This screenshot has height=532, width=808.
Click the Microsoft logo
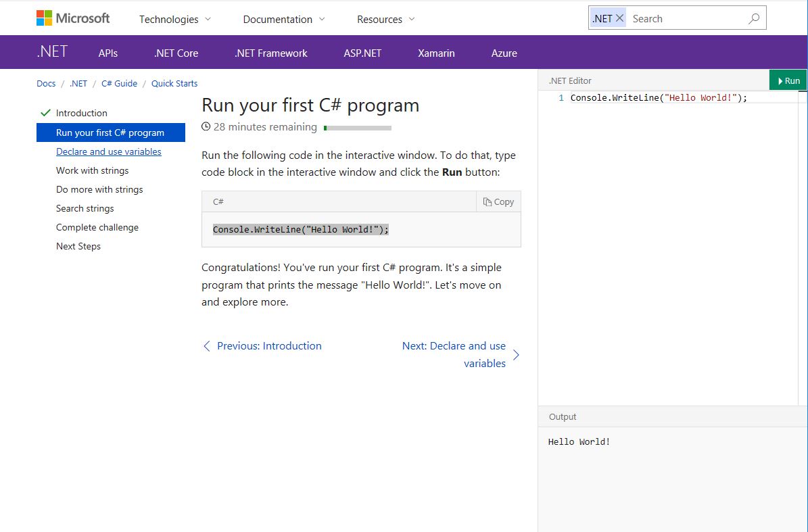73,18
